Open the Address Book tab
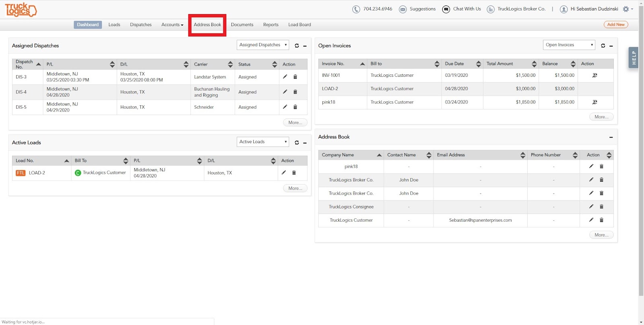Screen dimensions: 644x325 coord(207,25)
